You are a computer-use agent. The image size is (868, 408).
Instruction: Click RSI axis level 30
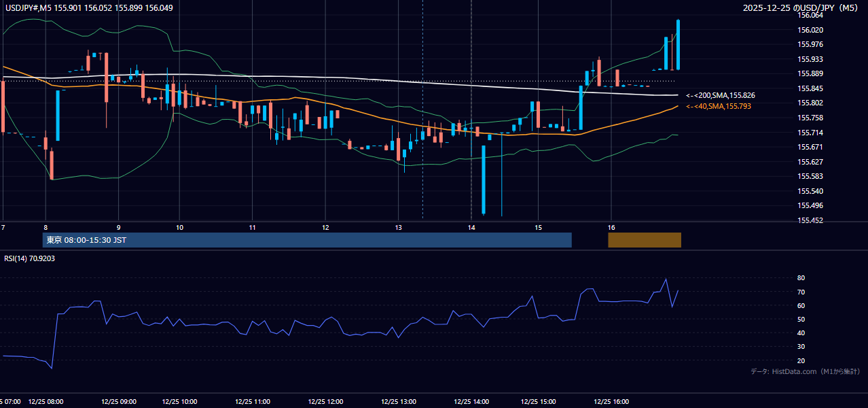point(801,347)
